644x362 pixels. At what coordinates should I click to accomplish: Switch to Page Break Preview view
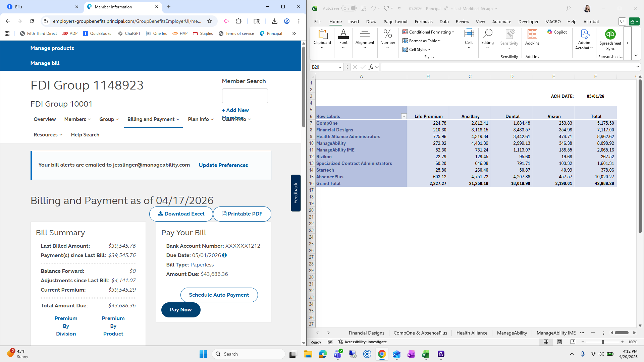pos(573,342)
